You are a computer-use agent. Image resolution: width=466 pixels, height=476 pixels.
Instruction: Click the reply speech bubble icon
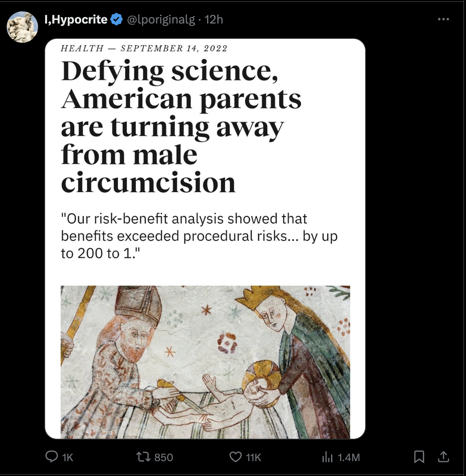coord(52,457)
